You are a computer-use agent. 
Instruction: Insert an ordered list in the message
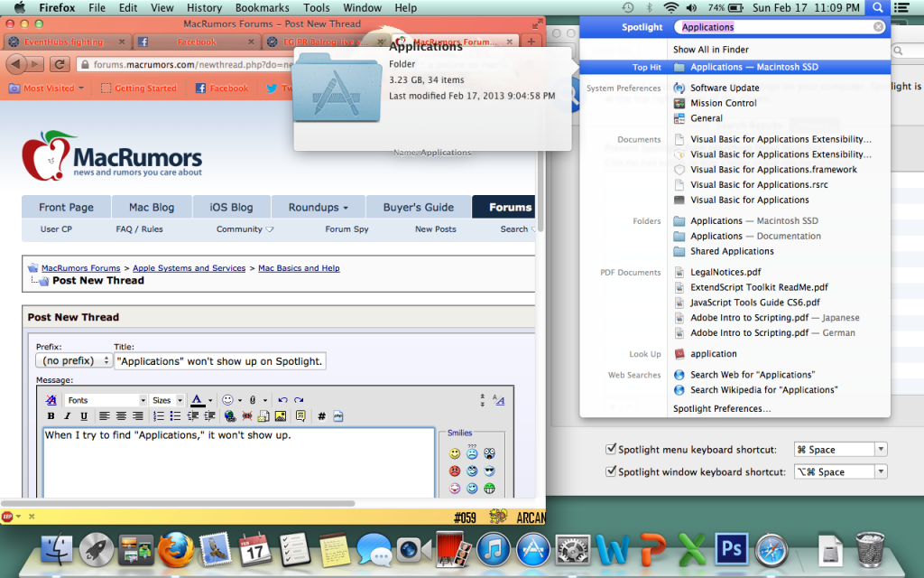[159, 416]
